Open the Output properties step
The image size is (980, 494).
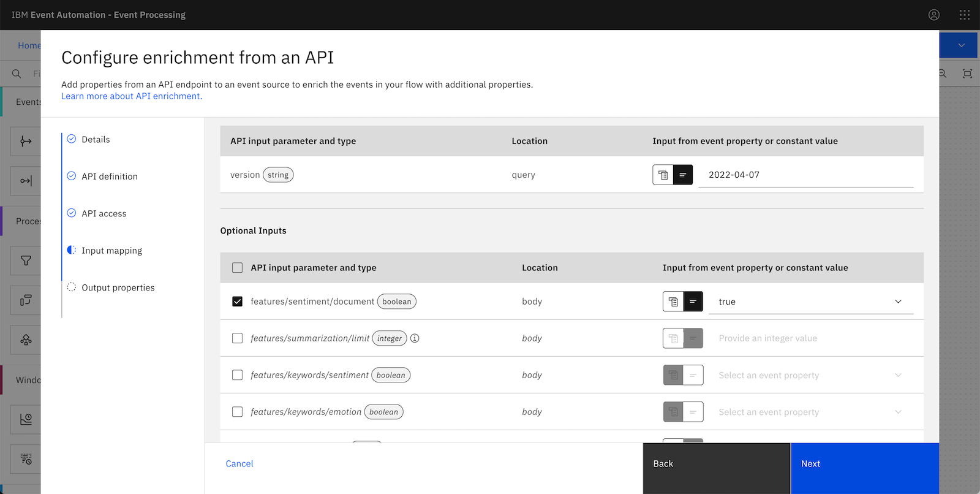coord(118,287)
